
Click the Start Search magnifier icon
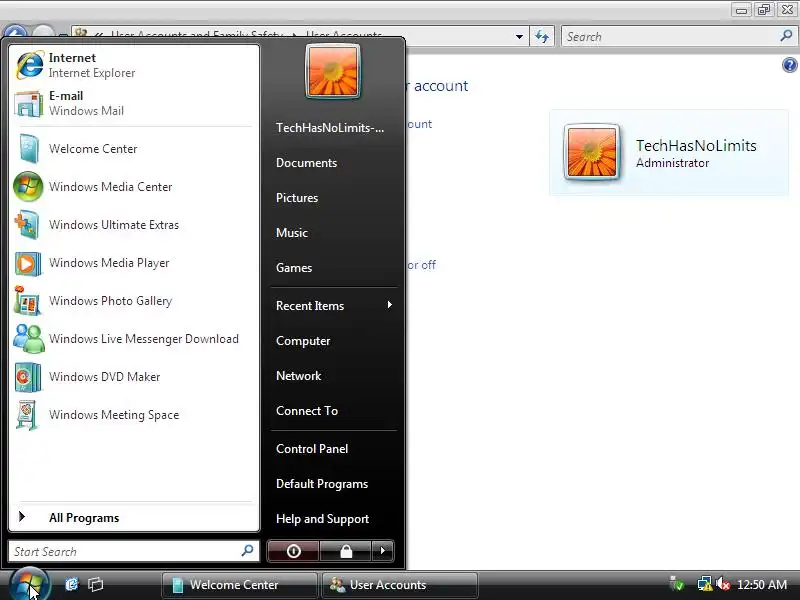[x=247, y=550]
